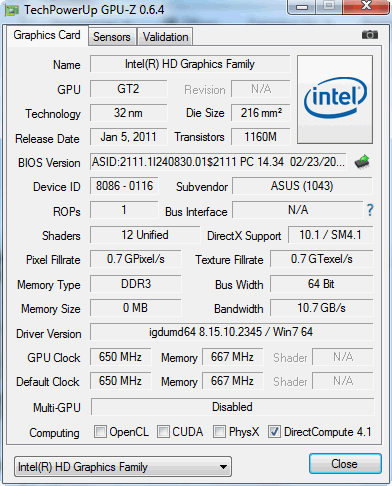Click the Multi-GPU Disabled field
The width and height of the screenshot is (392, 486).
point(232,407)
